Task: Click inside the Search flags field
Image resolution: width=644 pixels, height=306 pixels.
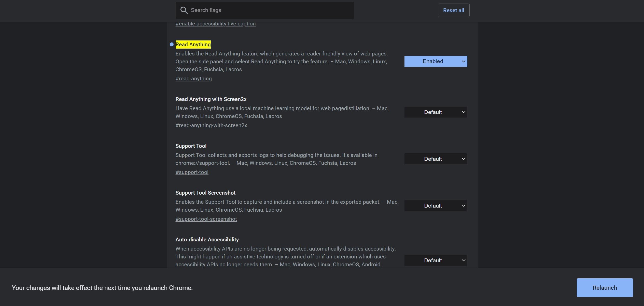Action: point(270,10)
